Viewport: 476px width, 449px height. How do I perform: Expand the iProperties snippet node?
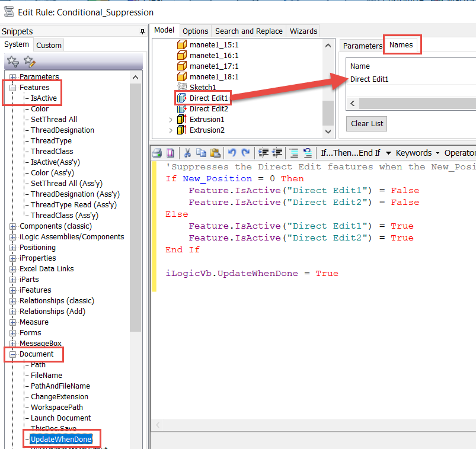[x=12, y=258]
